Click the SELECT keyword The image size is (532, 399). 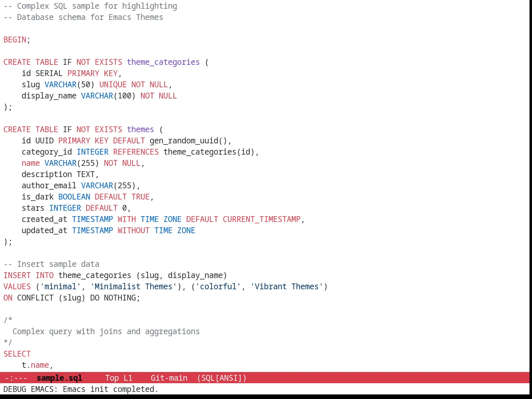pos(17,354)
